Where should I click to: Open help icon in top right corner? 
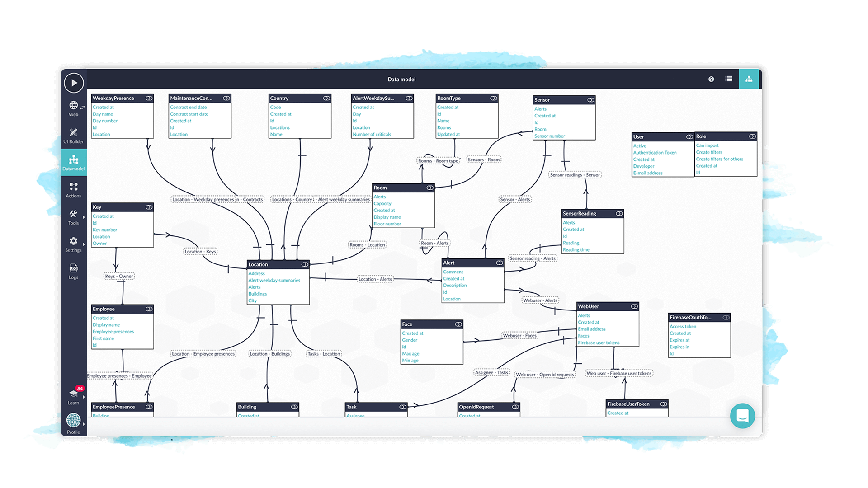711,79
